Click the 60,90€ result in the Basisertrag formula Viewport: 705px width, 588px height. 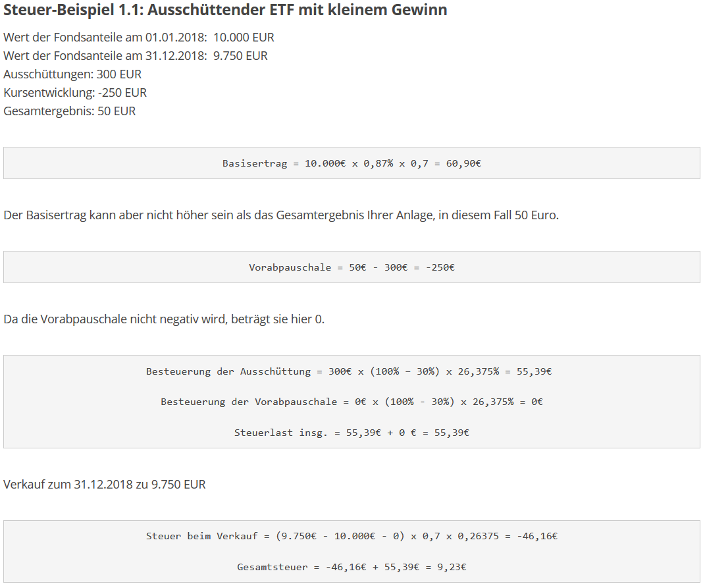point(463,163)
